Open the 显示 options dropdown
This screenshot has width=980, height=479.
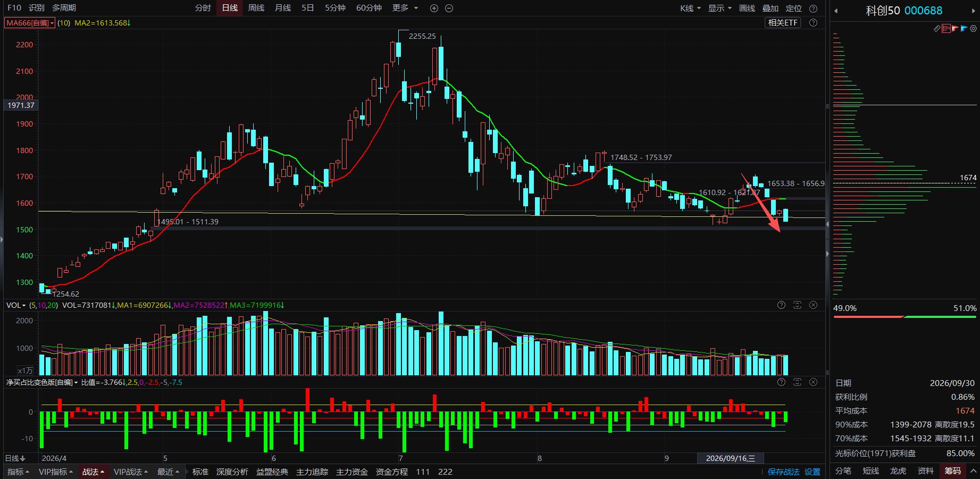point(720,8)
